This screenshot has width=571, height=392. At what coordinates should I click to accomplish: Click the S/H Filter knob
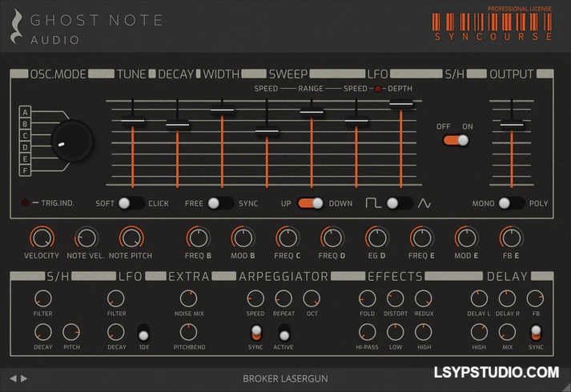[43, 298]
